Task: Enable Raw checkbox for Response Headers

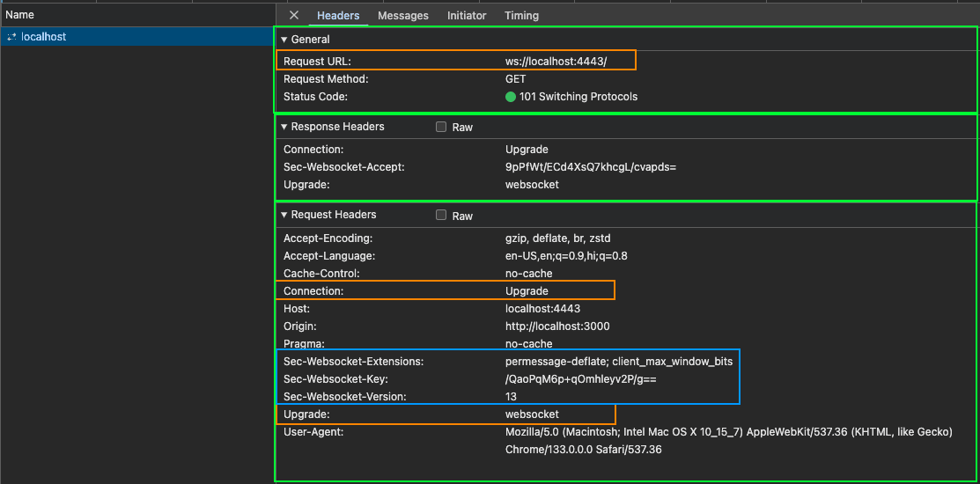Action: coord(441,127)
